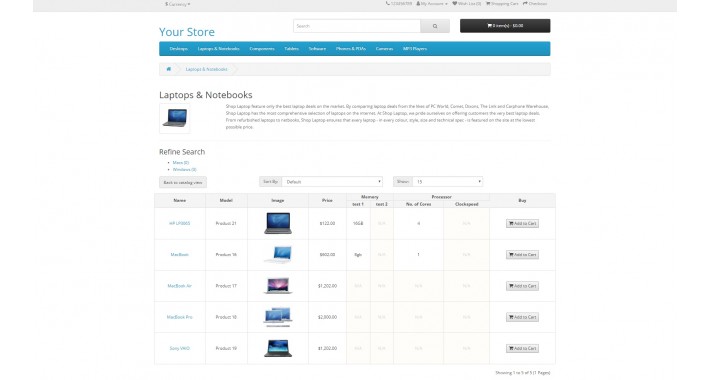Click the Clockspeed column header
The width and height of the screenshot is (710, 380).
466,204
